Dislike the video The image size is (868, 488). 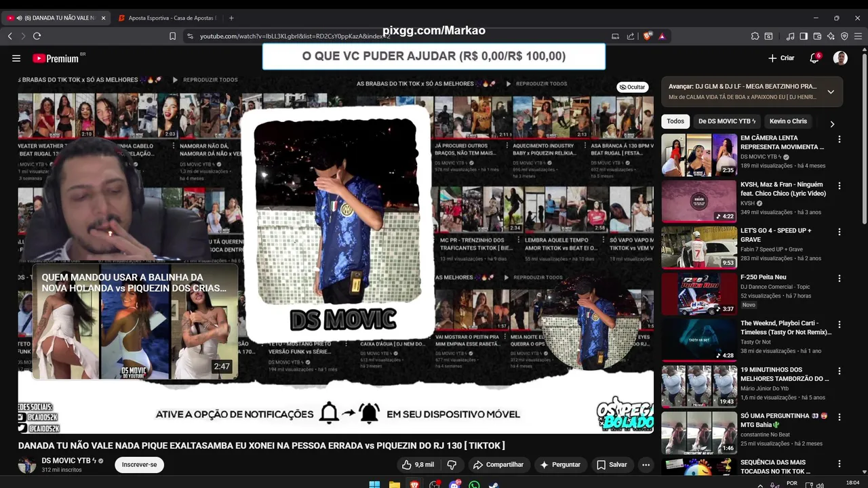click(452, 464)
